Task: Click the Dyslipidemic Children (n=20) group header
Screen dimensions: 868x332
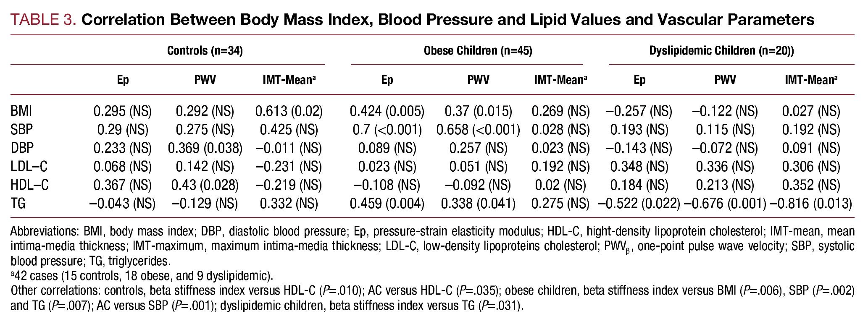Action: 721,51
